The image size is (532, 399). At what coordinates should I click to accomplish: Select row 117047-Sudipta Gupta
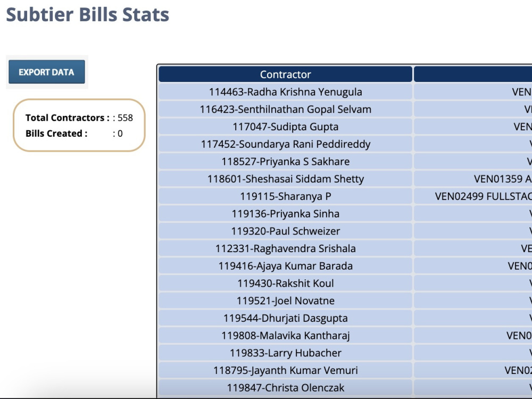(285, 127)
